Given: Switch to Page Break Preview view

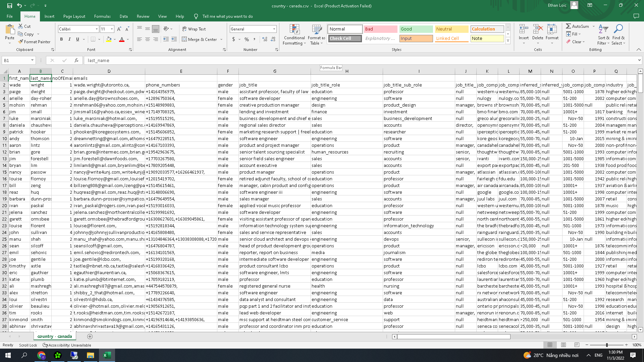Looking at the screenshot, I should [577, 345].
